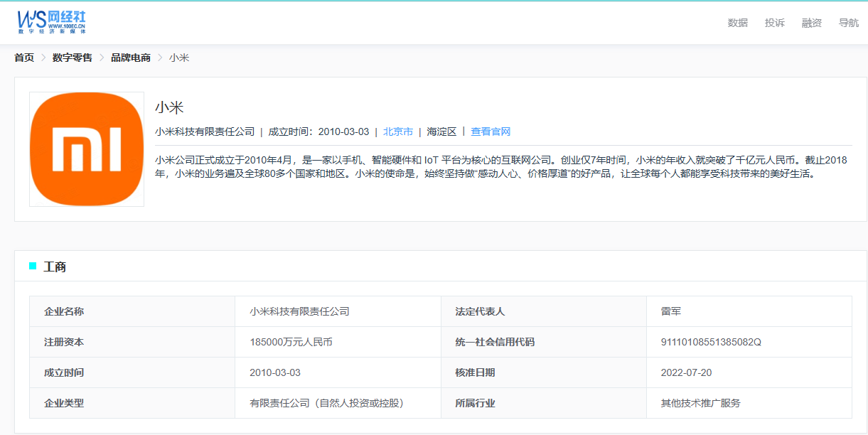
Task: Click table date value 2010-03-03
Action: coord(275,372)
